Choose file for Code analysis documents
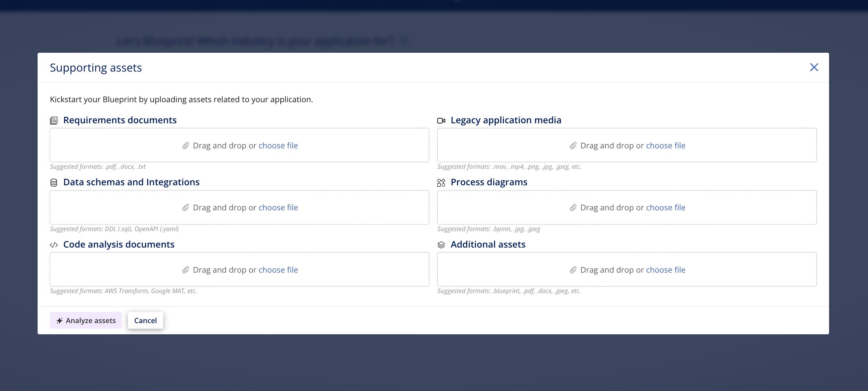Screen dimensions: 868x391 [278, 270]
